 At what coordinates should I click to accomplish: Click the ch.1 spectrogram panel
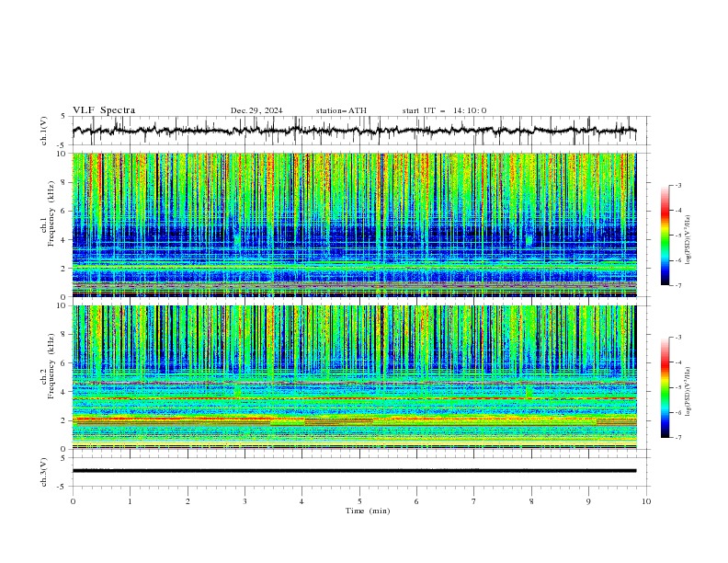tap(354, 224)
